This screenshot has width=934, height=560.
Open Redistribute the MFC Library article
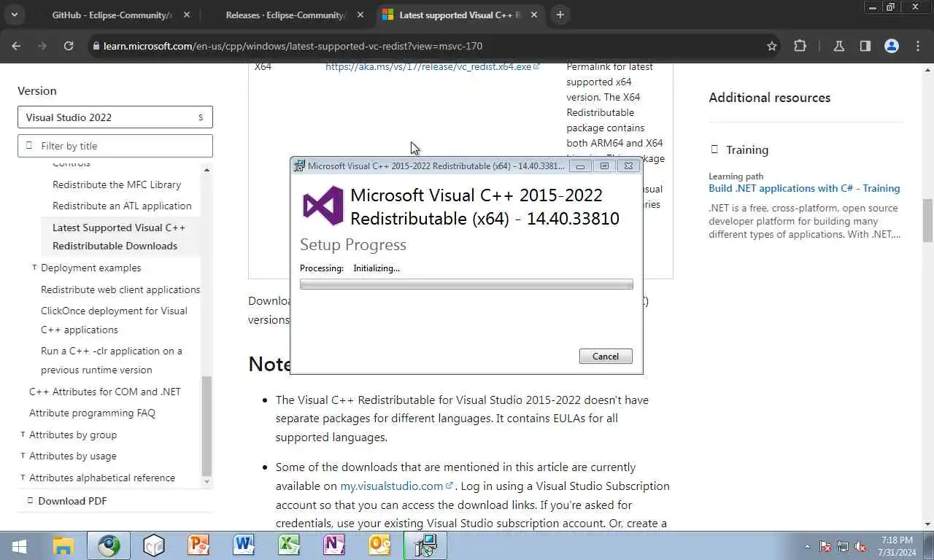117,184
